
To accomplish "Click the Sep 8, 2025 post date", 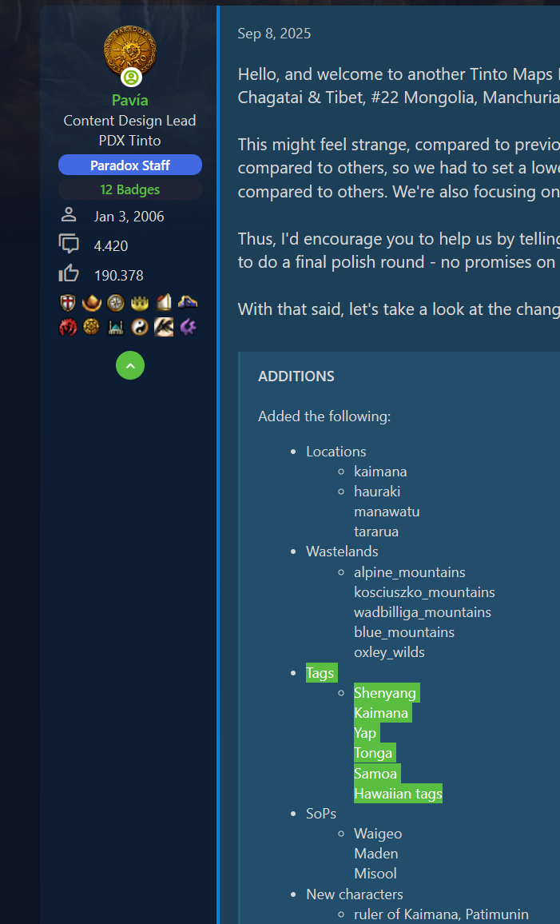I will click(x=274, y=34).
